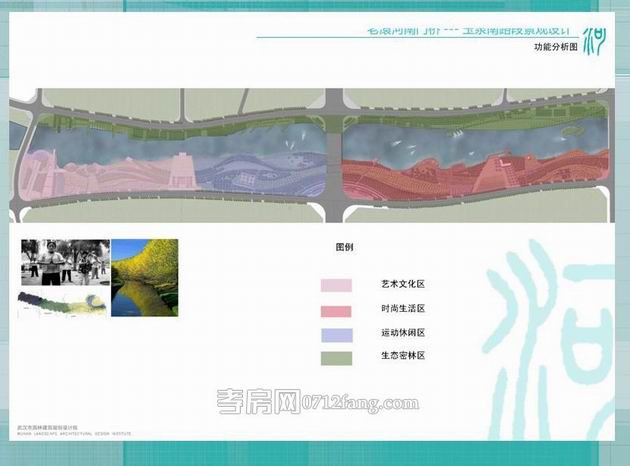Open the black-and-white exercise photo
Screen dimensions: 630x466
click(x=65, y=262)
